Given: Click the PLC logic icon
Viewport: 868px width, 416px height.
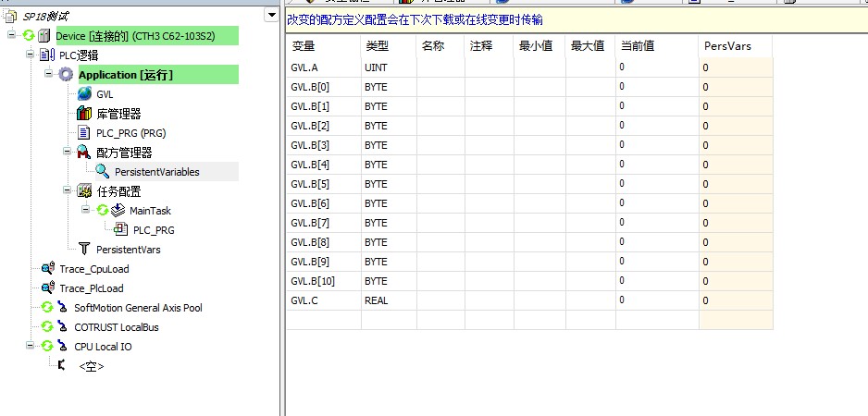Looking at the screenshot, I should [47, 55].
